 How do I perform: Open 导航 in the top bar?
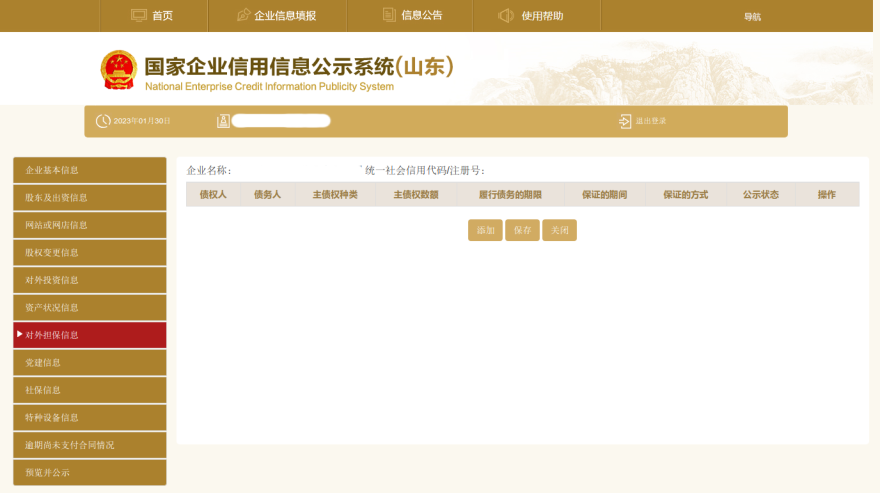tap(752, 17)
